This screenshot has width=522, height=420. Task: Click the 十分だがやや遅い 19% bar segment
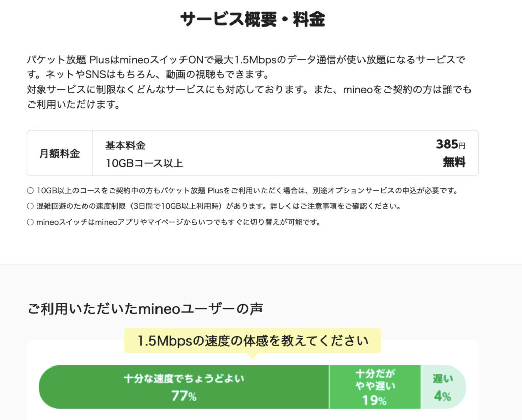click(375, 387)
